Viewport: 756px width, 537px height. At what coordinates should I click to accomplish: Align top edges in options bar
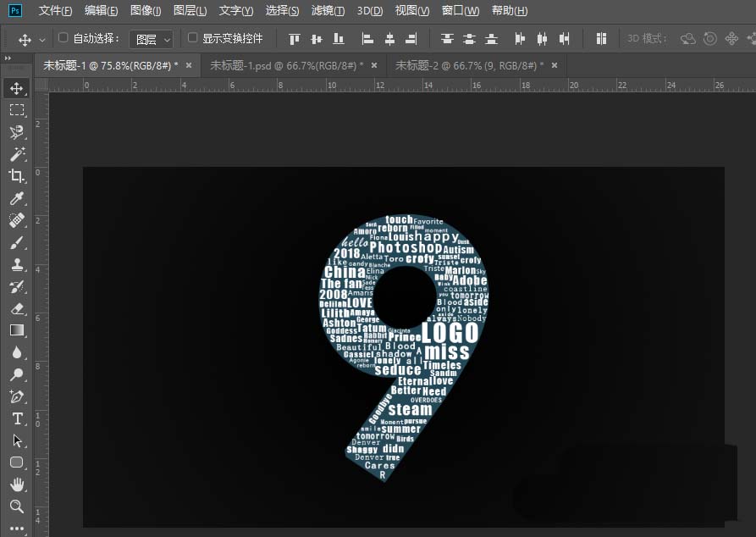click(294, 39)
